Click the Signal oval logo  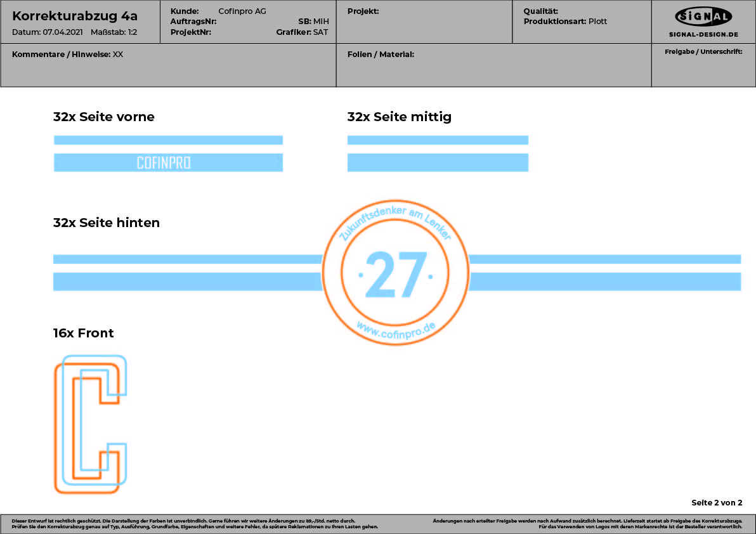point(703,17)
